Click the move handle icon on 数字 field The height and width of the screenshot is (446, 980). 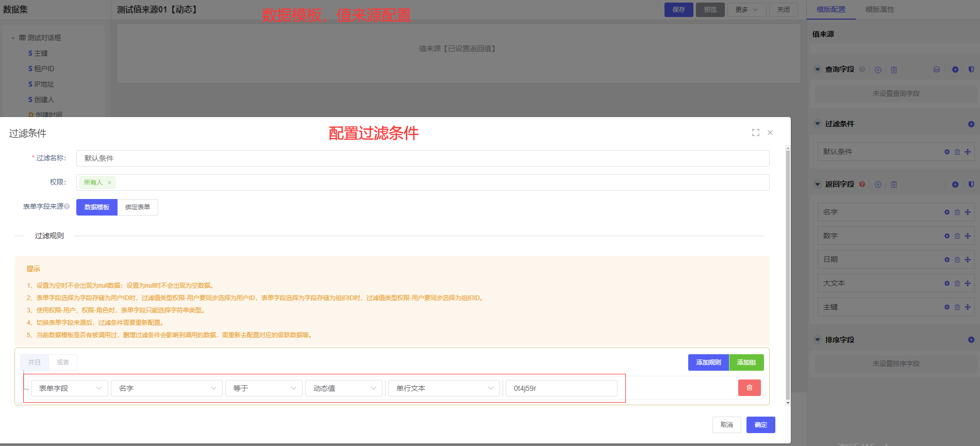click(x=968, y=236)
